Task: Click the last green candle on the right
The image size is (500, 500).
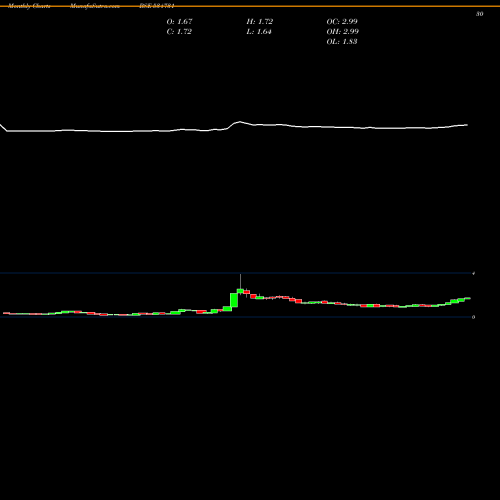Action: pos(468,298)
